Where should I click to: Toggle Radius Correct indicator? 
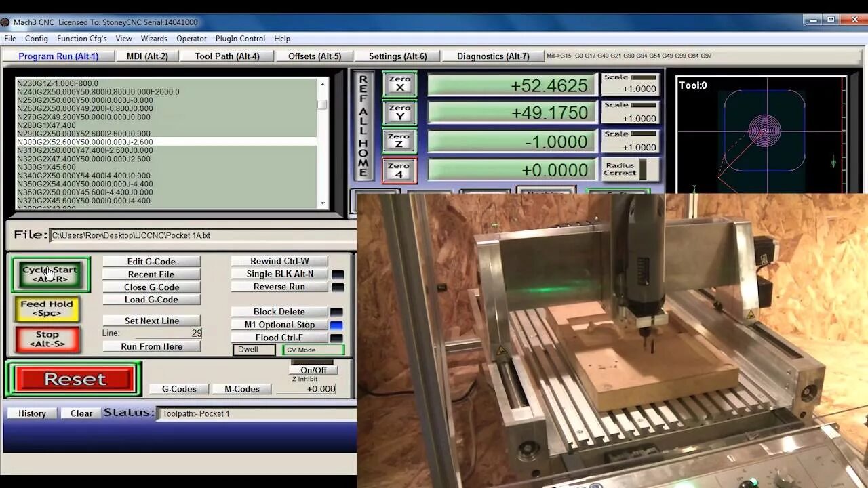point(643,169)
